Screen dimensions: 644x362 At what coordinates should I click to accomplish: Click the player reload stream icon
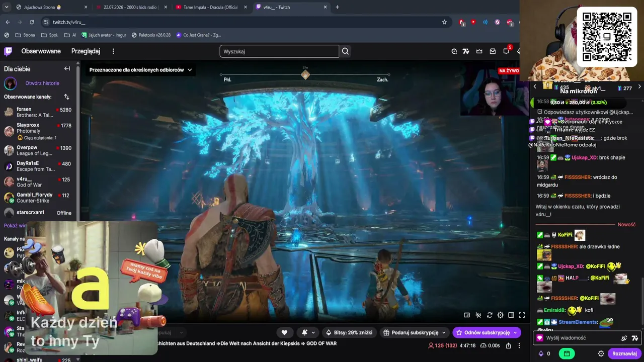[490, 315]
